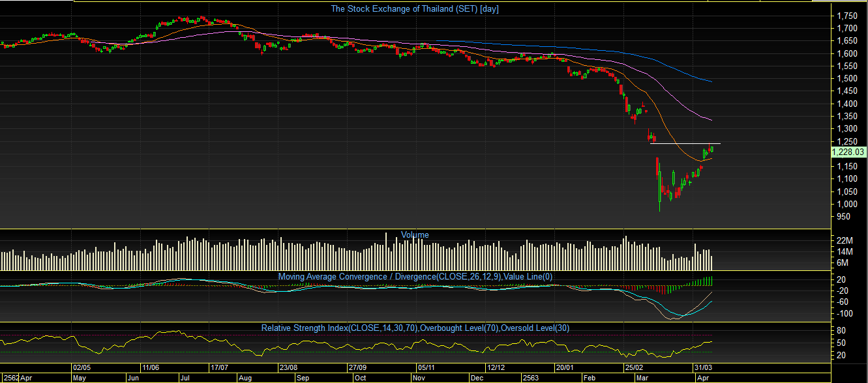Click the 1,550 price axis label

[846, 66]
